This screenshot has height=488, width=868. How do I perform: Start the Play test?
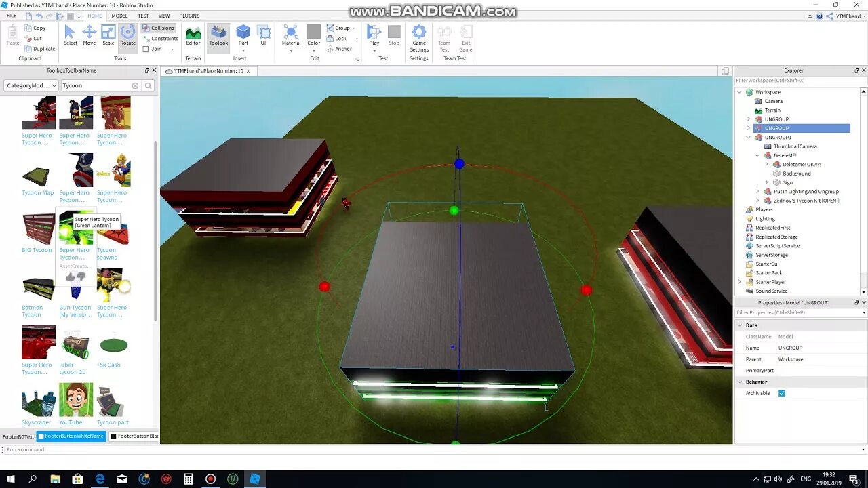coord(374,35)
